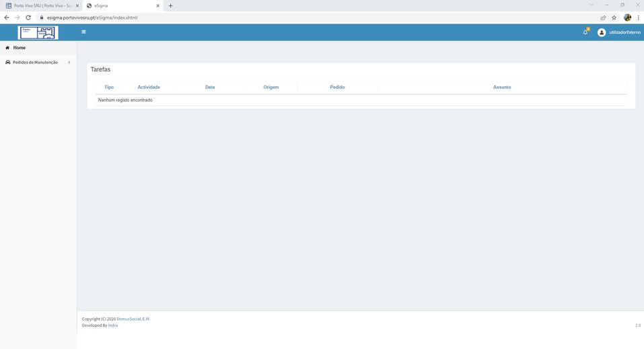
Task: Click the Porto Vivo logo in header
Action: coord(38,32)
